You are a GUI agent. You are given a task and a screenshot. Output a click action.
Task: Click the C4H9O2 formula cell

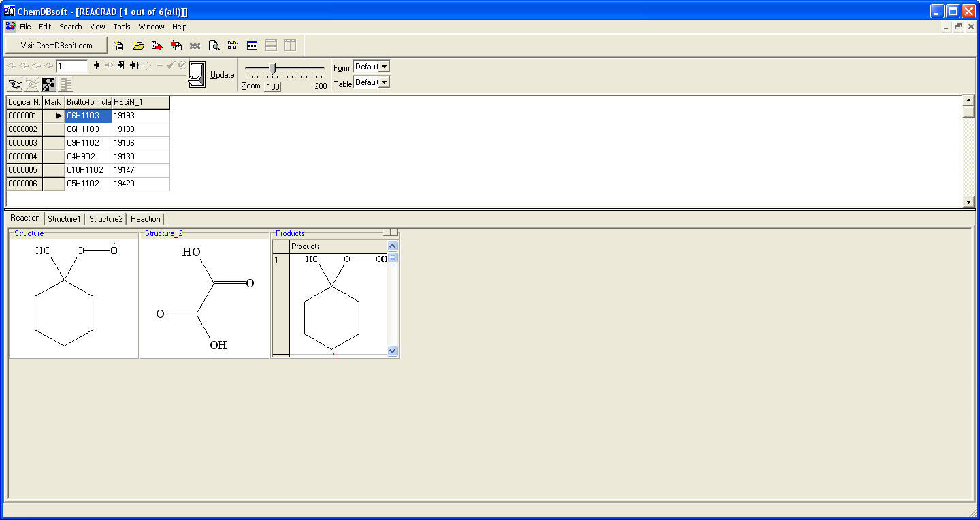tap(88, 157)
